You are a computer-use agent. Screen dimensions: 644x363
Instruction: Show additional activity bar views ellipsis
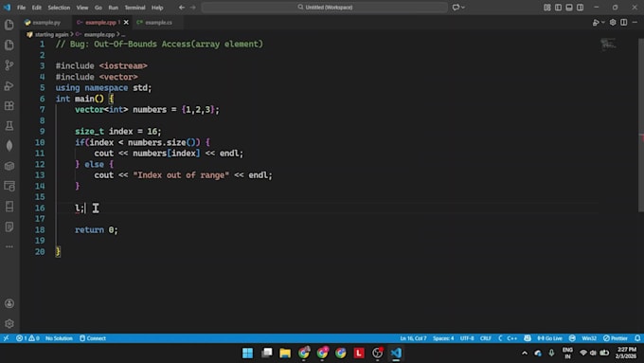[x=9, y=246]
